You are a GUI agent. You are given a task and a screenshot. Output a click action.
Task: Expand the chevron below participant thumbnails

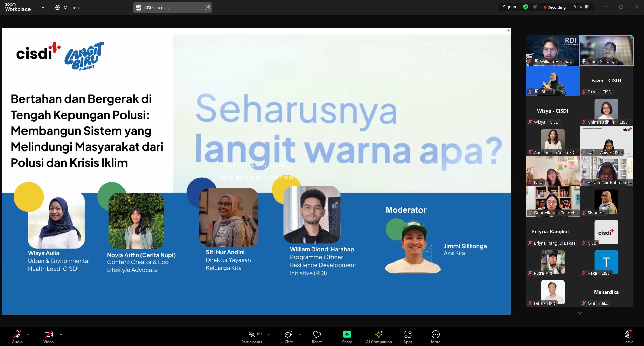[x=579, y=313]
